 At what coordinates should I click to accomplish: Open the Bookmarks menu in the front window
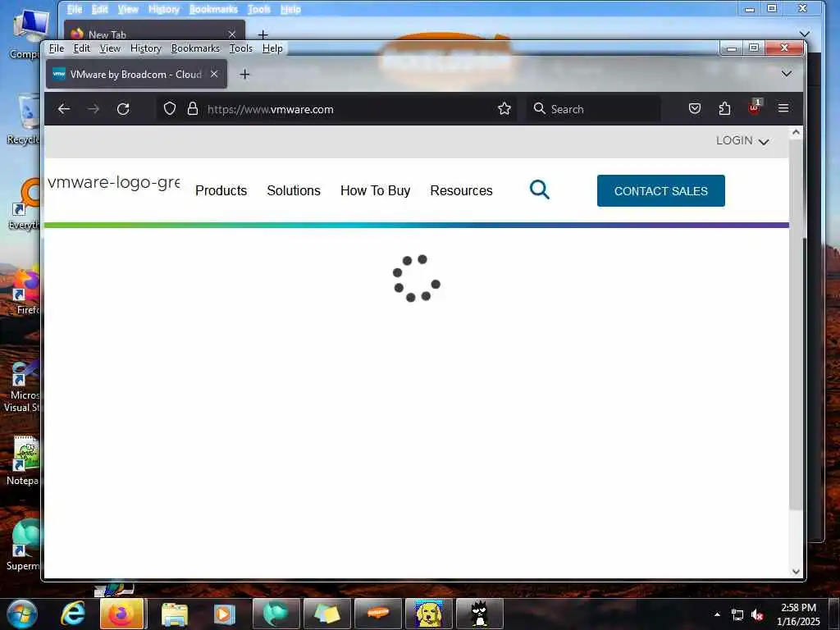point(195,48)
